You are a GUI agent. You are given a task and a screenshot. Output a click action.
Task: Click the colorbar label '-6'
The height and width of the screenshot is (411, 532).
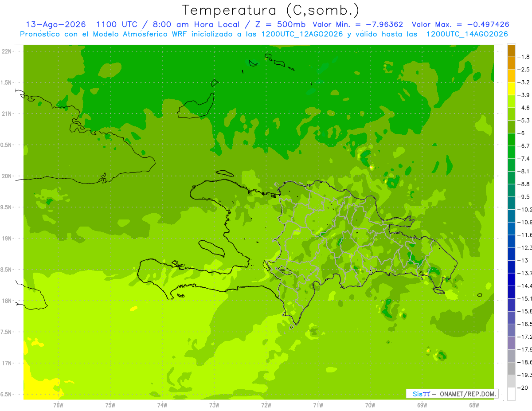522,133
